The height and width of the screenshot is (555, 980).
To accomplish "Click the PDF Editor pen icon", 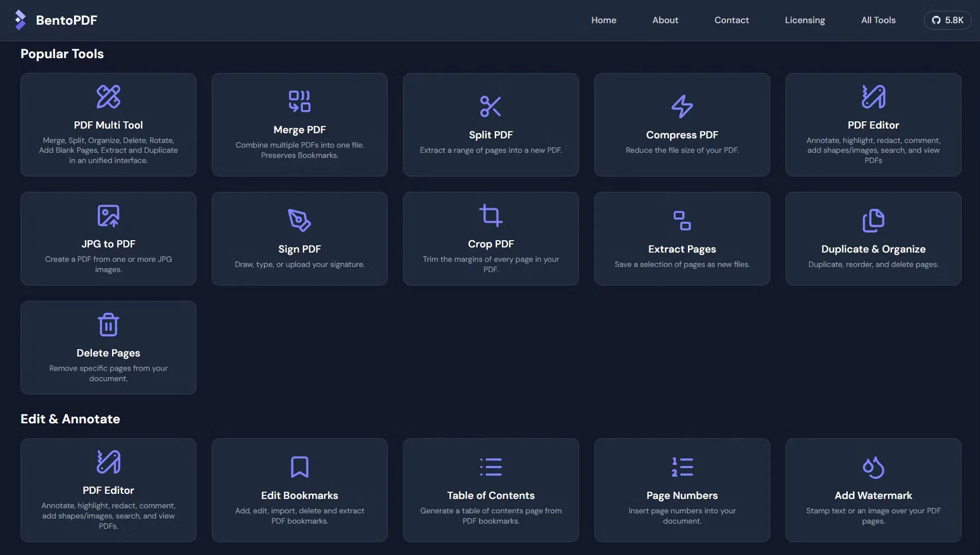I will pyautogui.click(x=873, y=97).
